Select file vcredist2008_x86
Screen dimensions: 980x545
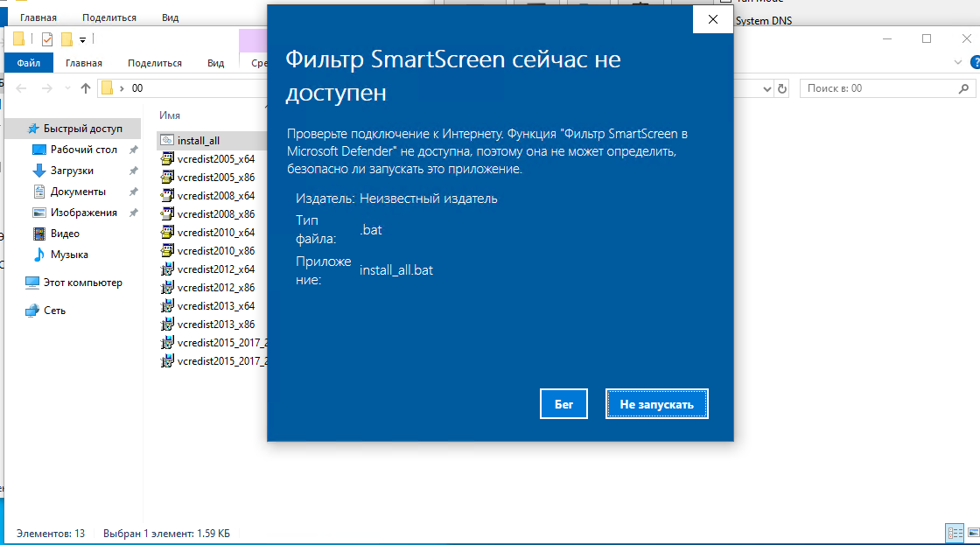[x=215, y=213]
